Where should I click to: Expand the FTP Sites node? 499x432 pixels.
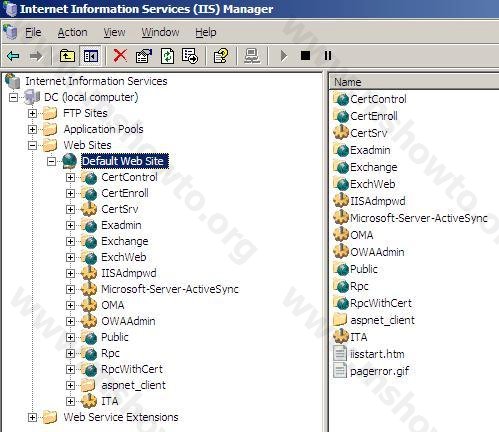tap(32, 113)
